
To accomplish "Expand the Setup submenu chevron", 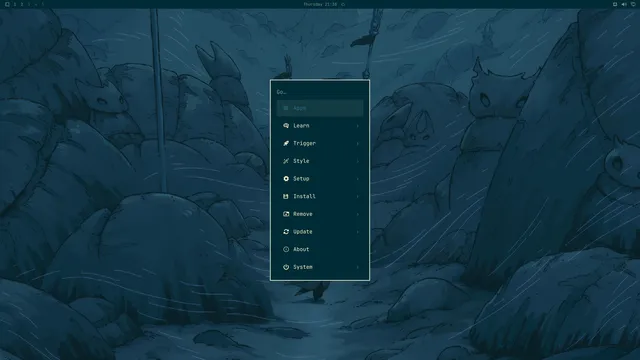I will [358, 179].
